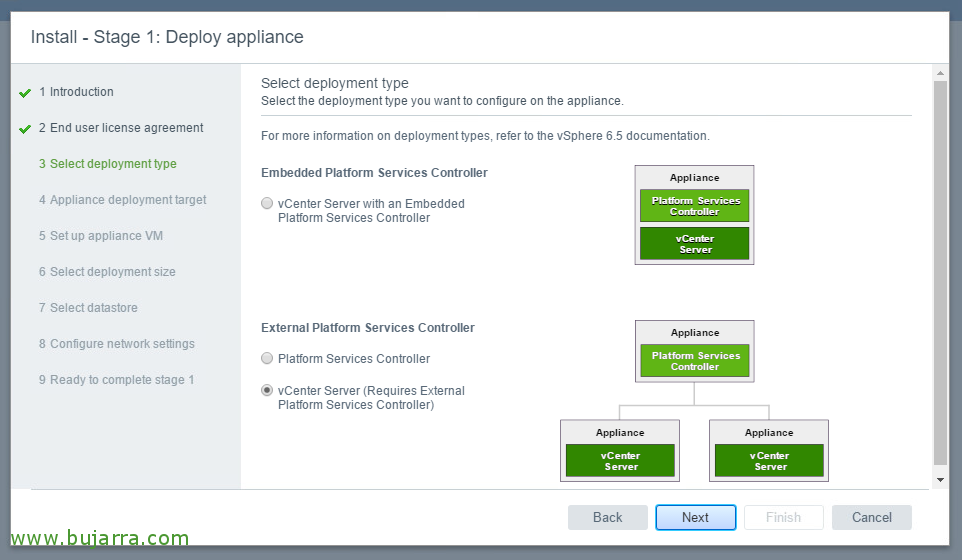Select step 3 Select deployment type
This screenshot has height=560, width=962.
point(107,164)
